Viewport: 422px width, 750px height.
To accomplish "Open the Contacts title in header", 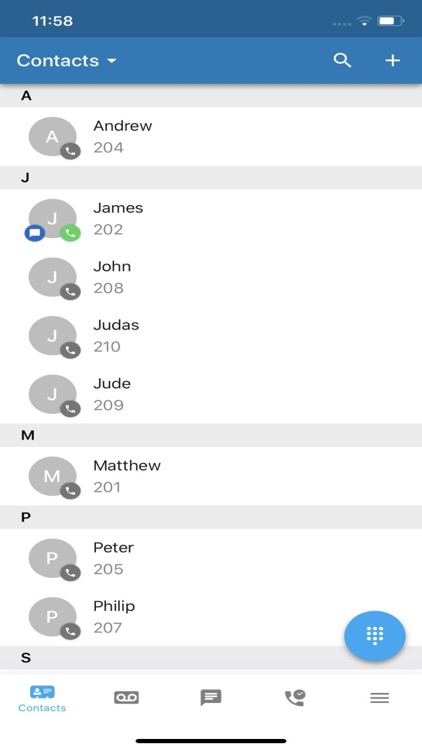I will [58, 61].
